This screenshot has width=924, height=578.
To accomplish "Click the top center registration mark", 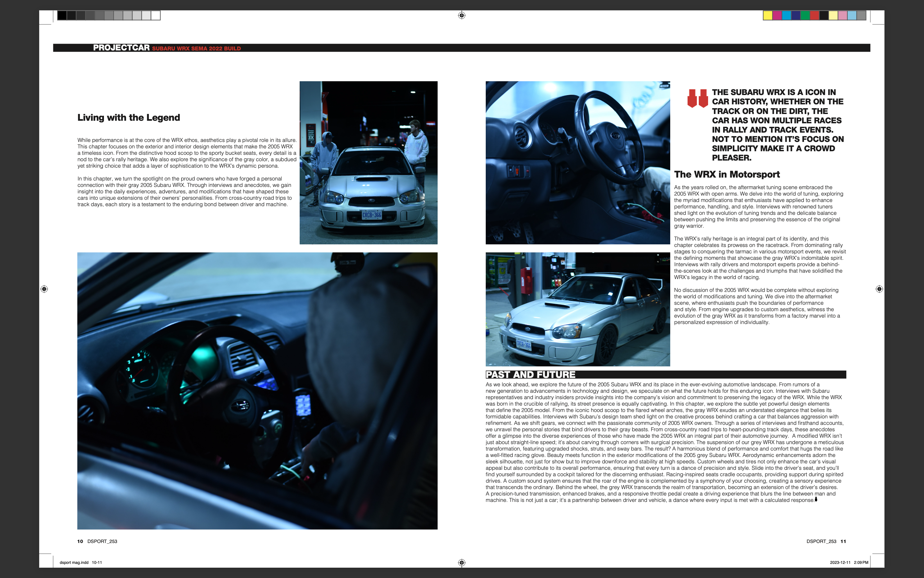I will (x=462, y=15).
